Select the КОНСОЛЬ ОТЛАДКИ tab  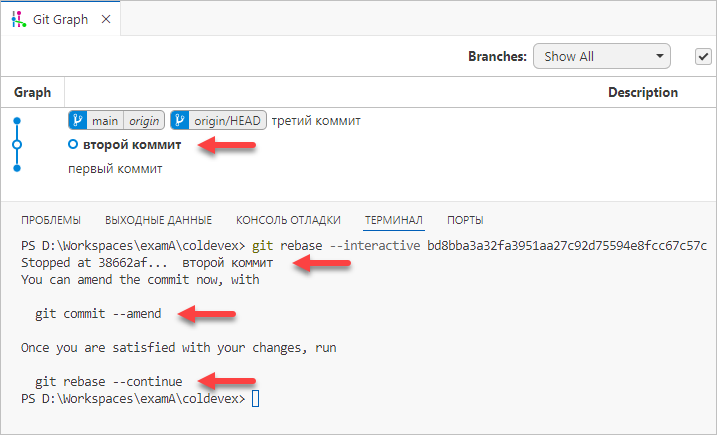pos(288,220)
